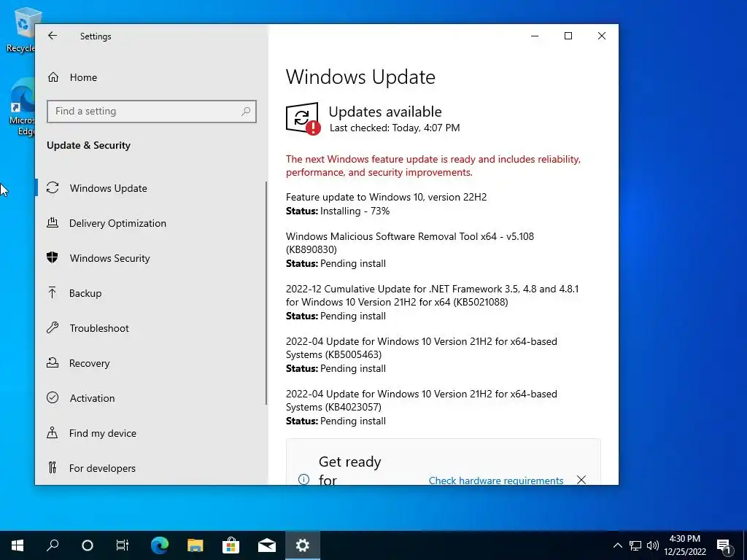The image size is (747, 560).
Task: Click the red feature update ready message
Action: coord(433,166)
